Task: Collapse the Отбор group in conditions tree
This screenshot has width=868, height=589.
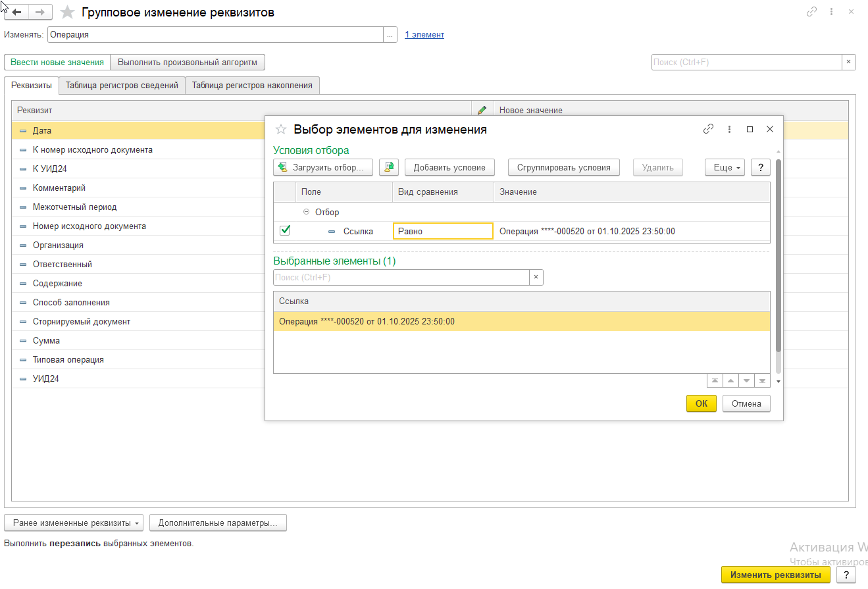Action: (x=306, y=213)
